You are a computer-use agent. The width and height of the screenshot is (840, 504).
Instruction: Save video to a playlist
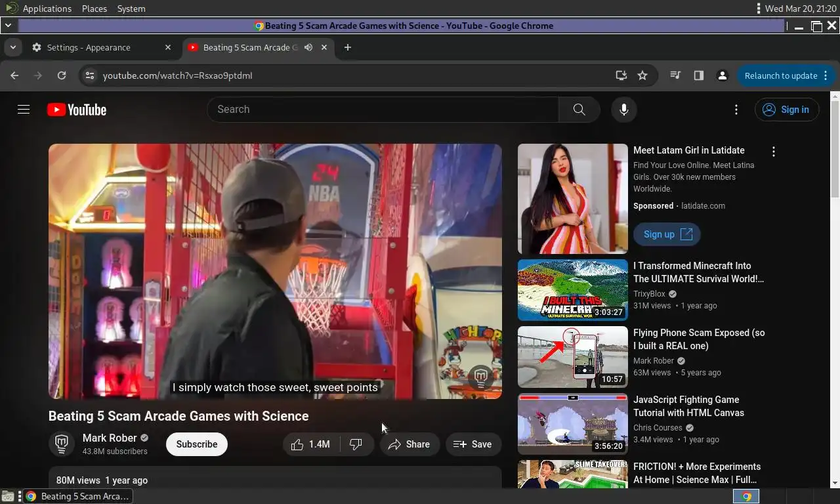(x=473, y=444)
